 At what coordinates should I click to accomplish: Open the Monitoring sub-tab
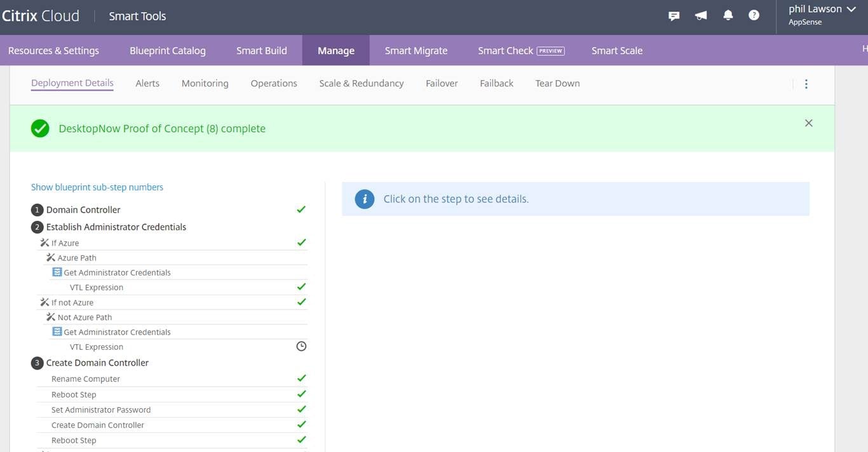(x=205, y=83)
